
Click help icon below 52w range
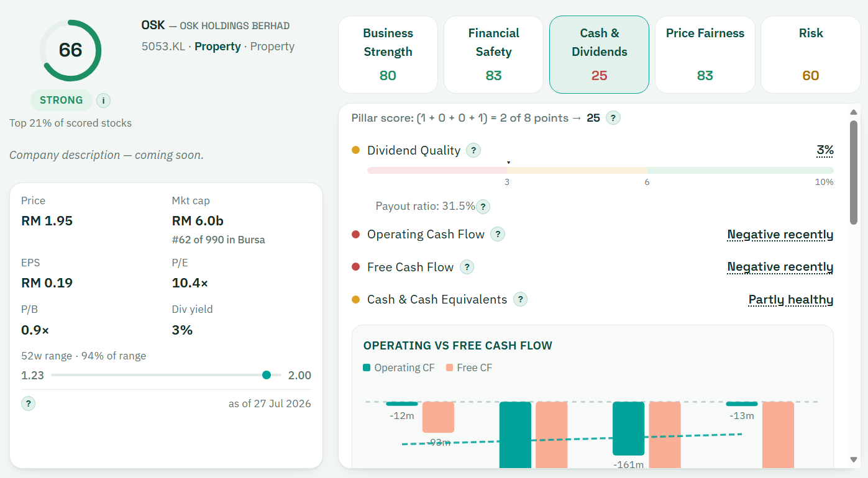point(28,404)
